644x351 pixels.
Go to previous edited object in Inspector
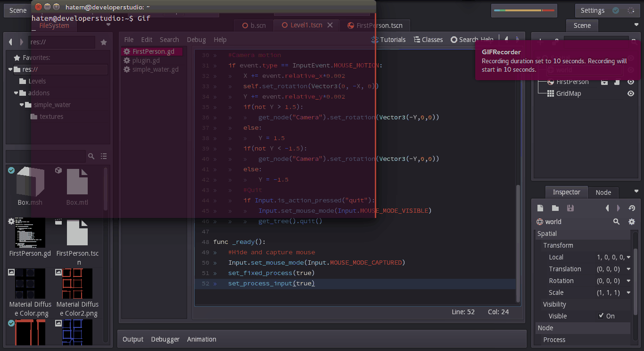(608, 208)
